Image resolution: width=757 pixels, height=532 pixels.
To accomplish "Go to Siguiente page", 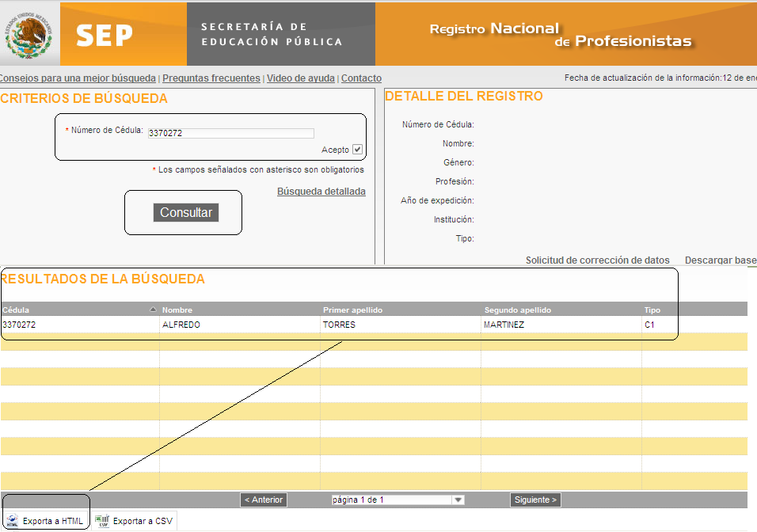I will coord(535,500).
